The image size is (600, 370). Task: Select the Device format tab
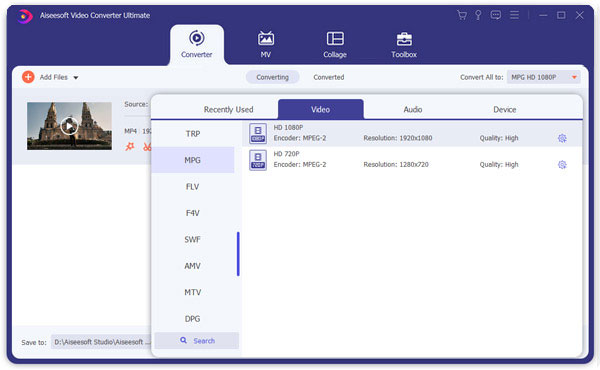pyautogui.click(x=504, y=109)
